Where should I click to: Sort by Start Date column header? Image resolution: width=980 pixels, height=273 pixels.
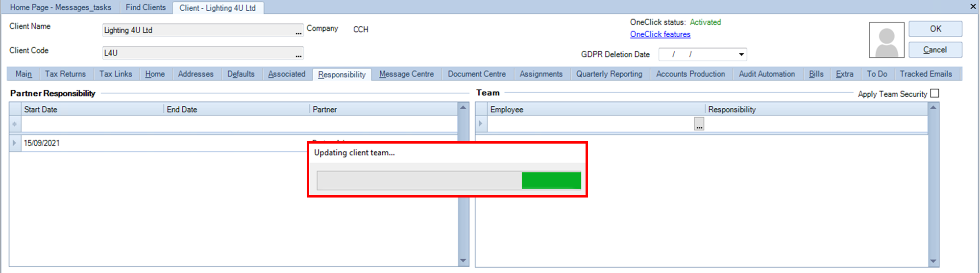[93, 109]
